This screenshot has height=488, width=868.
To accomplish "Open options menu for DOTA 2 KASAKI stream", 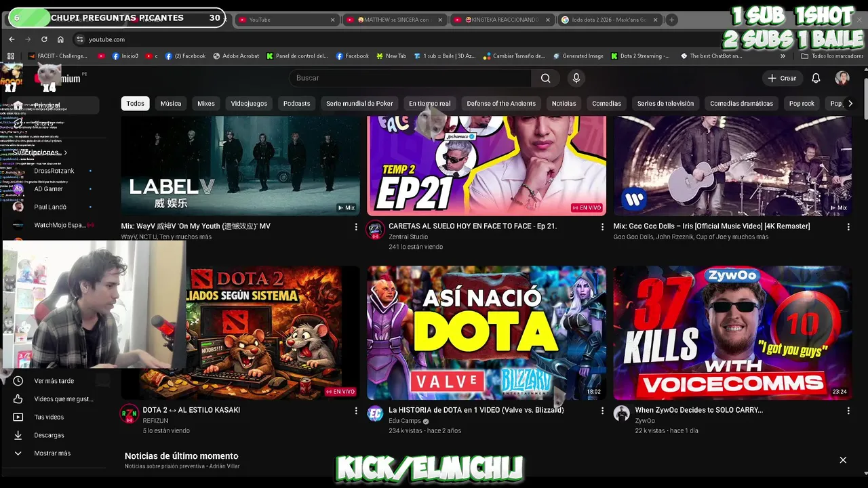I will [x=356, y=411].
